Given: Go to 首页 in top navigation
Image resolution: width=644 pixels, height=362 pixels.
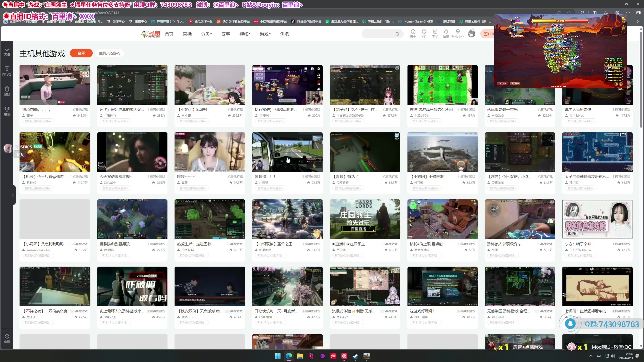Looking at the screenshot, I should (x=169, y=34).
